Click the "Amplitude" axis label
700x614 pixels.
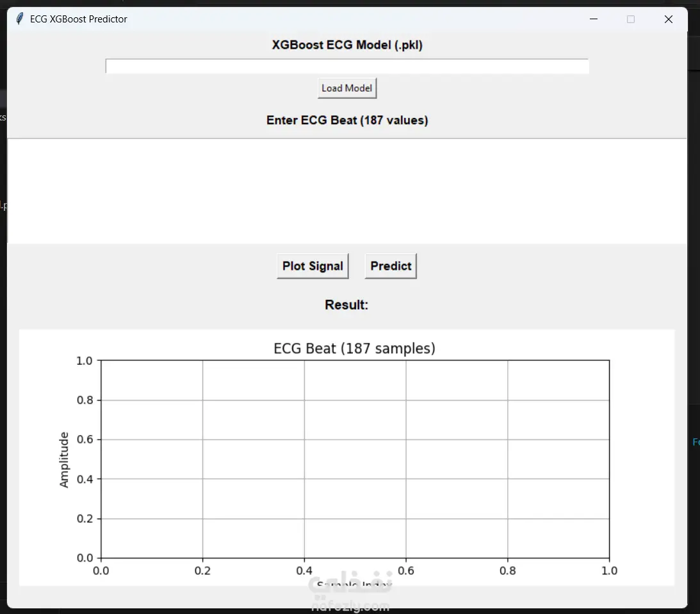click(x=64, y=460)
